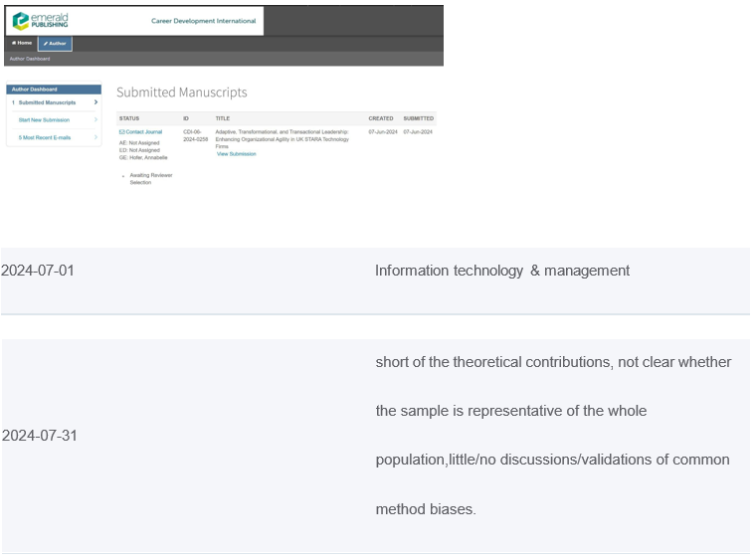The width and height of the screenshot is (756, 560).
Task: Click the ID column header
Action: [186, 118]
